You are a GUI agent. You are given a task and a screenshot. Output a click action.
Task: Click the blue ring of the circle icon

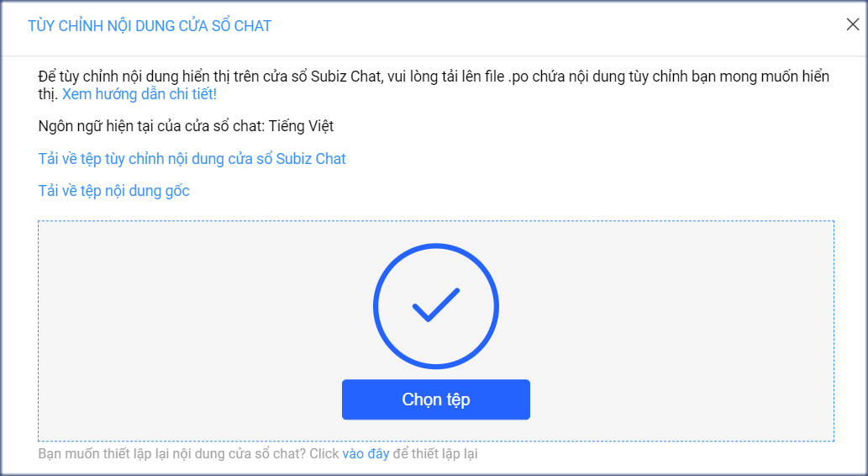click(x=376, y=306)
